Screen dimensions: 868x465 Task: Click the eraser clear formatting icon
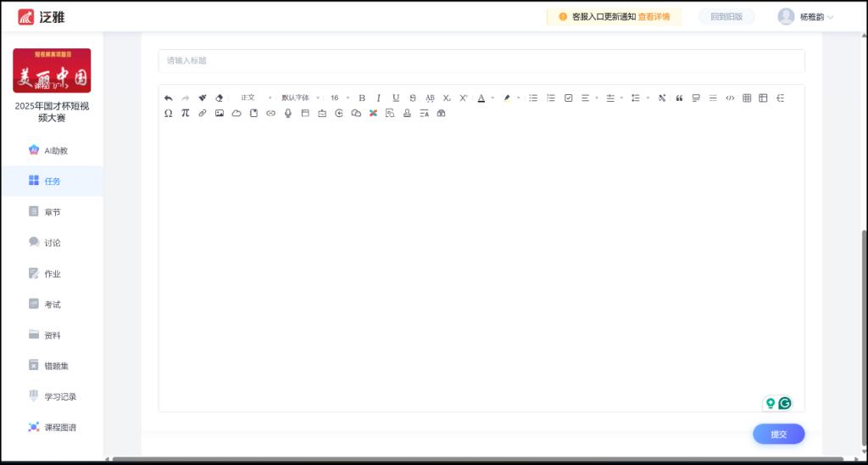coord(219,98)
